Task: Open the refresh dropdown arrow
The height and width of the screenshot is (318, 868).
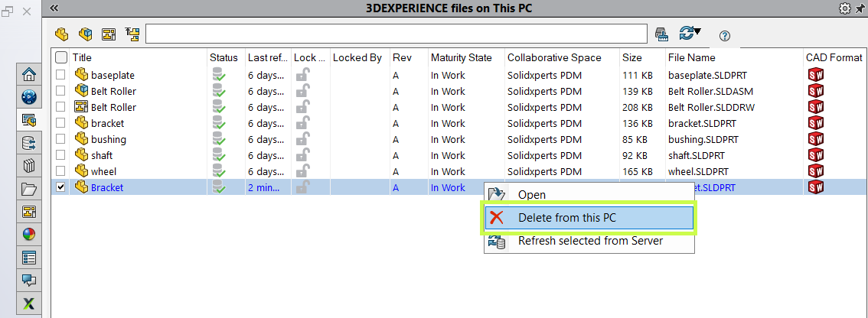Action: [697, 31]
